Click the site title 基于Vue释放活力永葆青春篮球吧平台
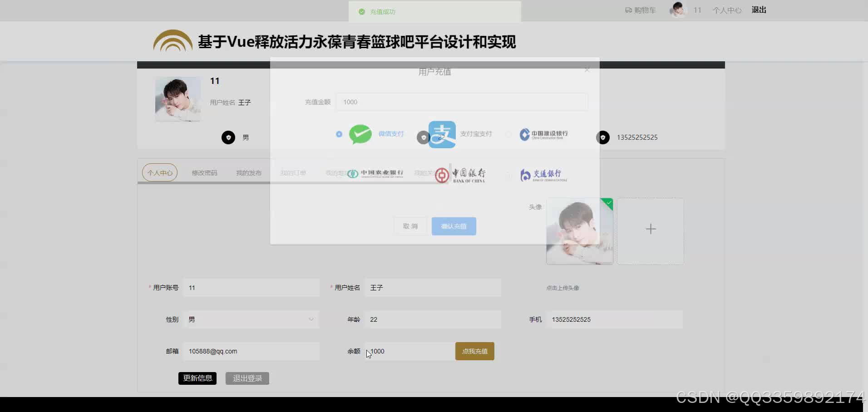 click(357, 42)
